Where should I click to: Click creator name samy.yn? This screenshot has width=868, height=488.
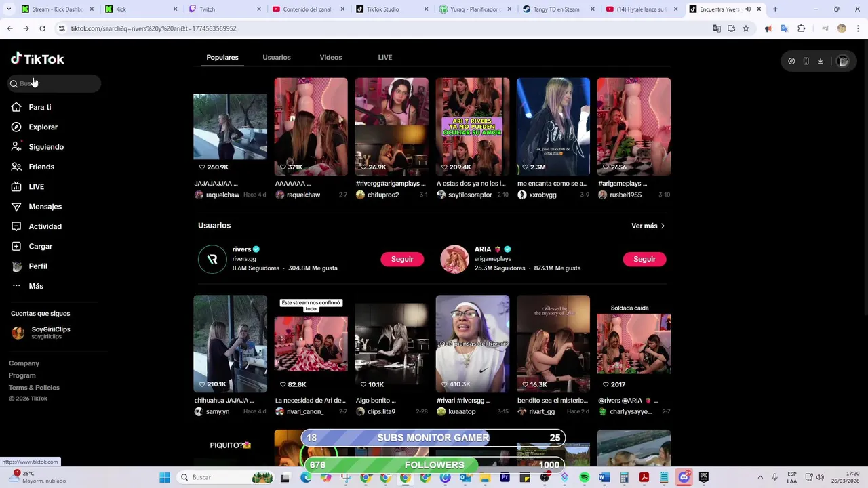[218, 411]
